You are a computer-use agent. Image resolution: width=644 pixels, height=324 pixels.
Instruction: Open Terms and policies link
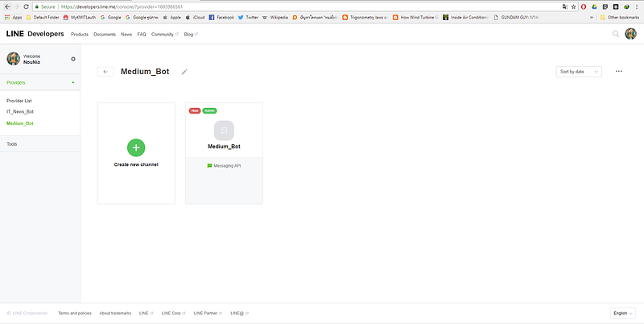[x=75, y=314]
